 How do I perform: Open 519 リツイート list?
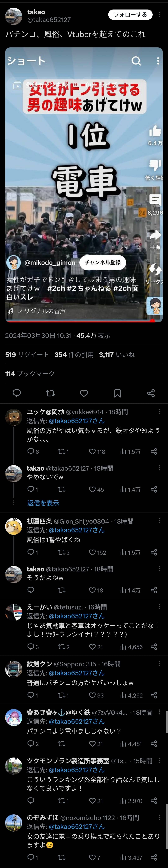point(27,355)
